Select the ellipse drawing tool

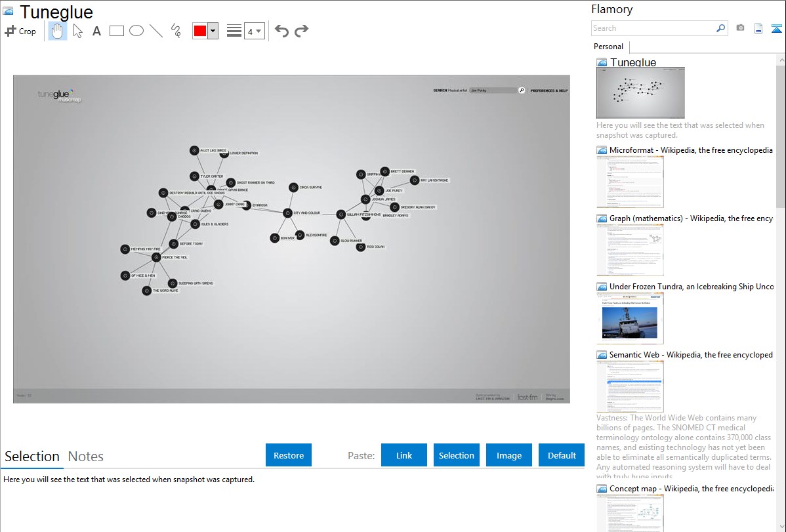tap(136, 31)
